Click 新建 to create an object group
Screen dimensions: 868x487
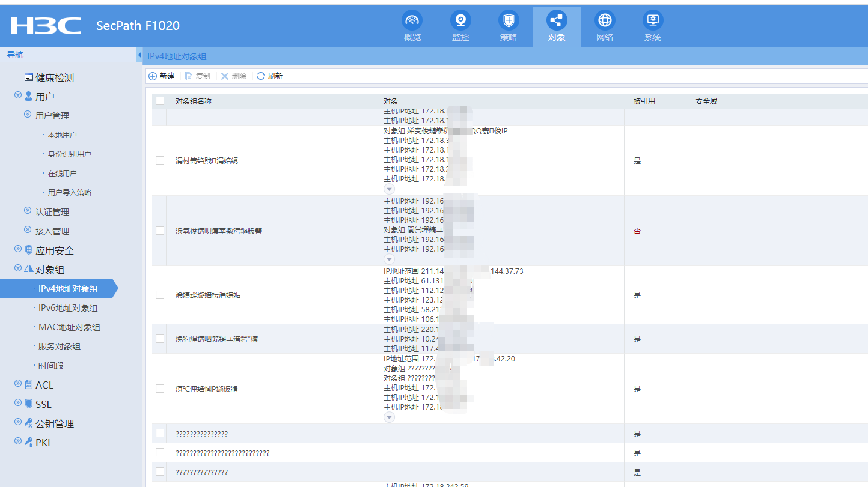pos(161,76)
